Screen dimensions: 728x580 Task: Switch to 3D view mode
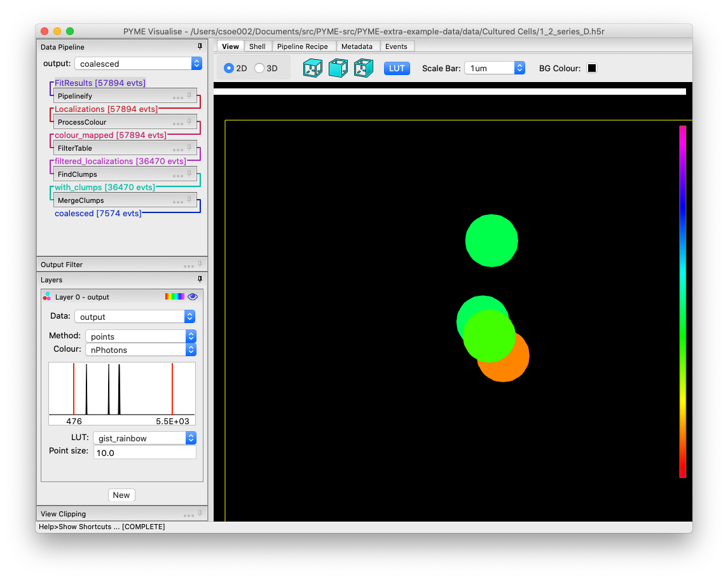pyautogui.click(x=260, y=68)
